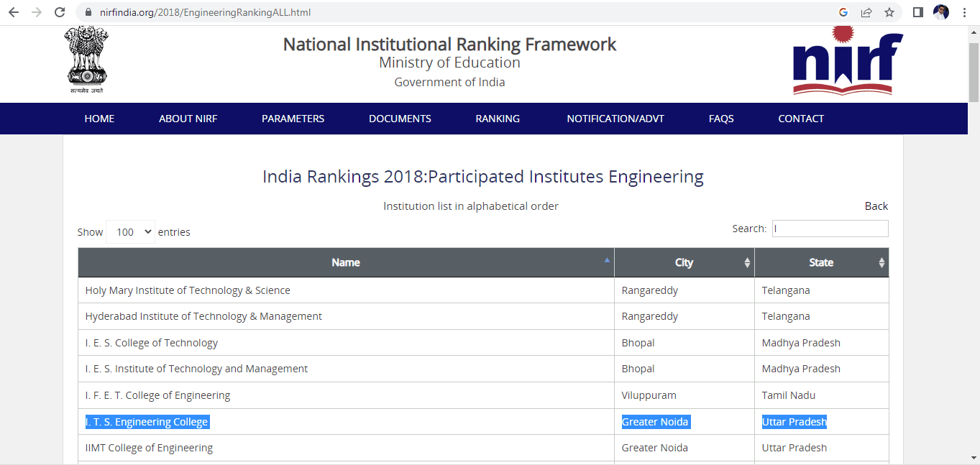Click the browser address bar URL

(206, 12)
